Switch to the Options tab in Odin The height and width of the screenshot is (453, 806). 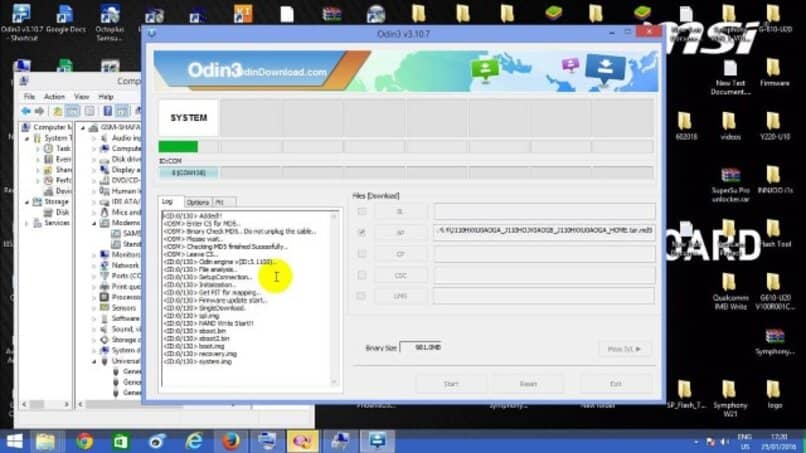point(198,202)
